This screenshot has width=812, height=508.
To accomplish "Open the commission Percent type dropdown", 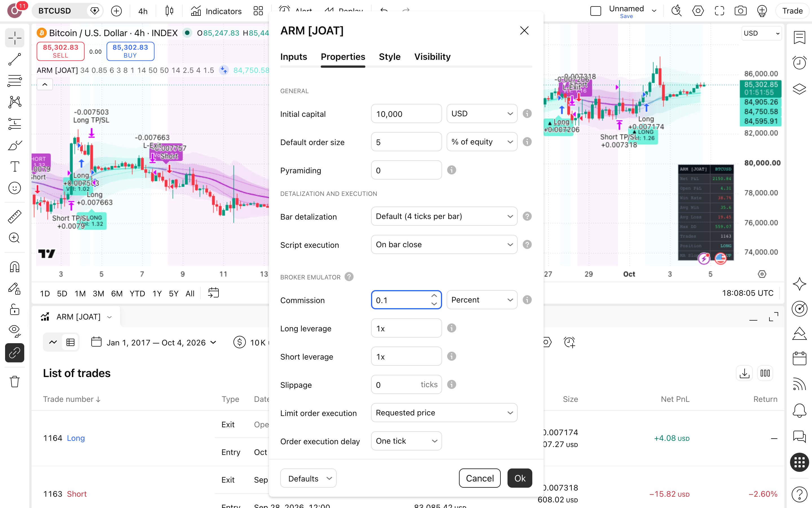I will coord(482,300).
